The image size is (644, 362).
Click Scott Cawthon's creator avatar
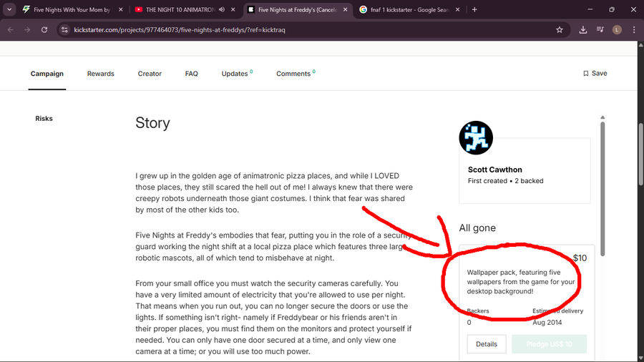click(x=476, y=138)
